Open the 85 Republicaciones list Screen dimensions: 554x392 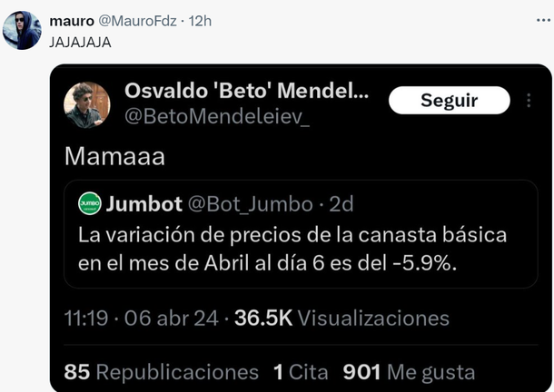pos(162,372)
